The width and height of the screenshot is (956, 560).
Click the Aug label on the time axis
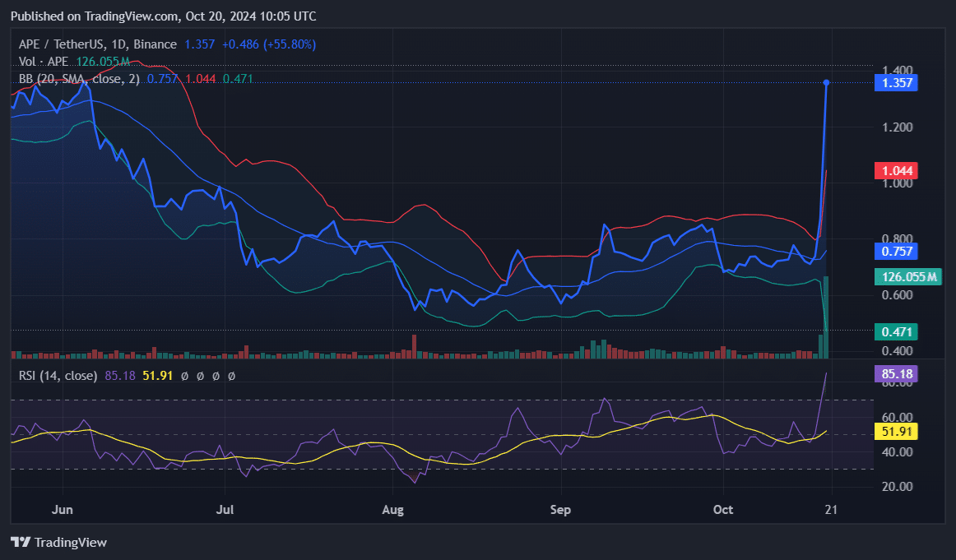pos(393,510)
